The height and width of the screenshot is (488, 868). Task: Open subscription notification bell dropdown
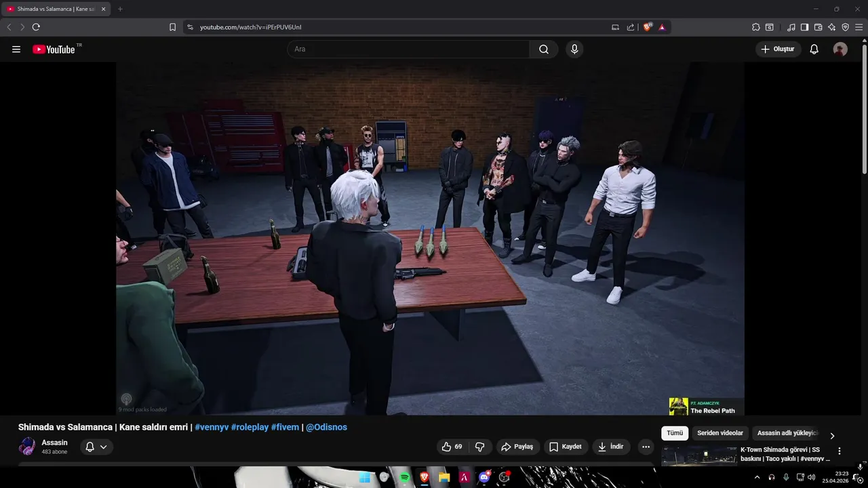click(x=96, y=447)
